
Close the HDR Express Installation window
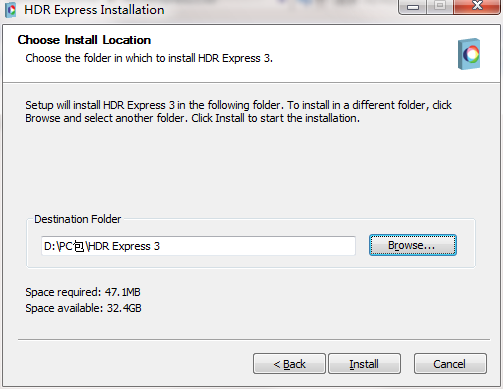coord(477,6)
